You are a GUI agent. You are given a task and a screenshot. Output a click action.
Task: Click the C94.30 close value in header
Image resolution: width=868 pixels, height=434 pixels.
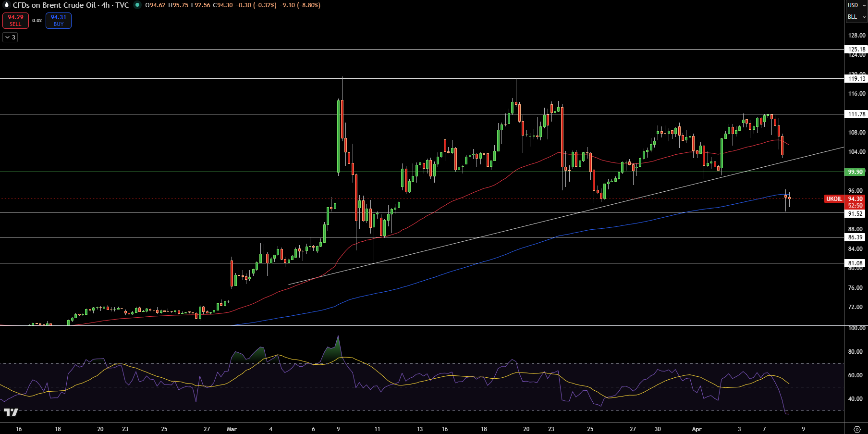[x=223, y=5]
